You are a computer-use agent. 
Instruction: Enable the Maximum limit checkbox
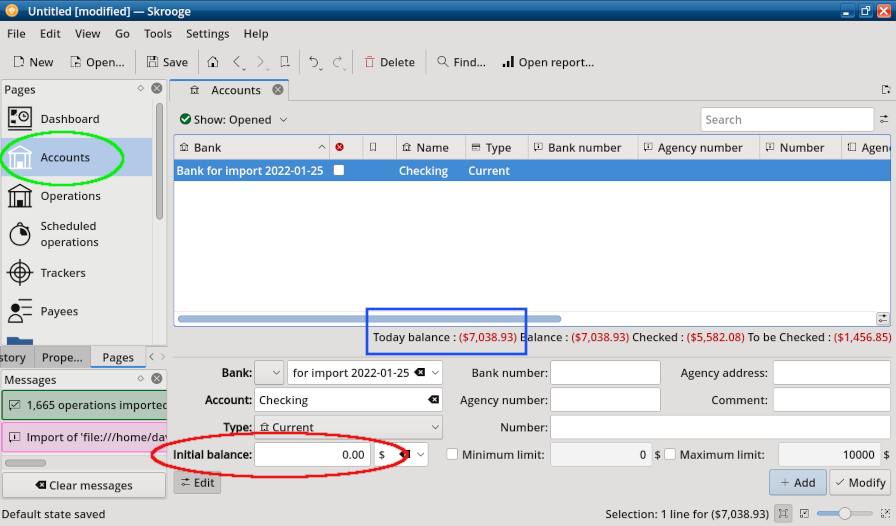[670, 455]
